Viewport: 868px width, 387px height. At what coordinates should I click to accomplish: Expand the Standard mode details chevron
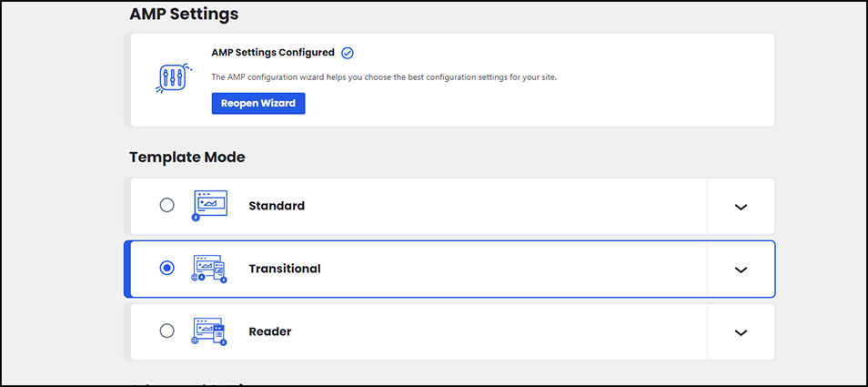(741, 207)
